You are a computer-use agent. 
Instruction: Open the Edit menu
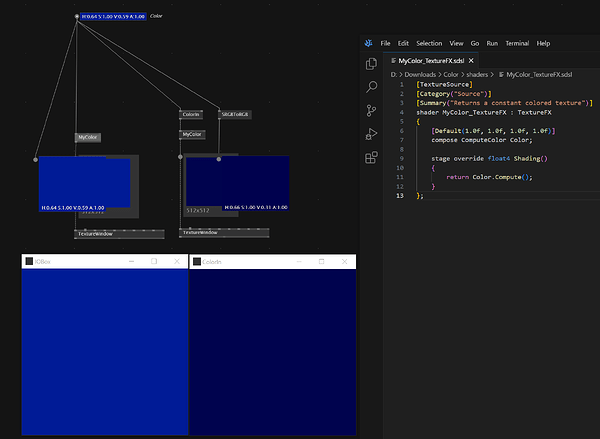(403, 43)
